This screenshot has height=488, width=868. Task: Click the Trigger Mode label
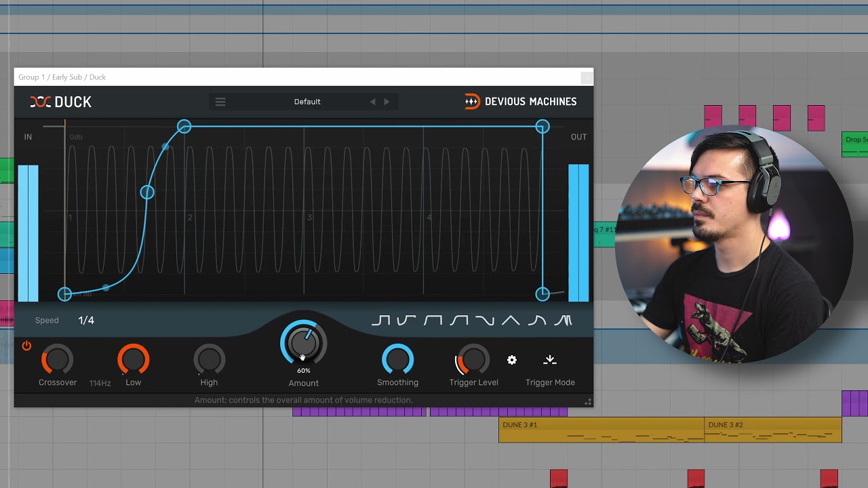click(x=550, y=383)
